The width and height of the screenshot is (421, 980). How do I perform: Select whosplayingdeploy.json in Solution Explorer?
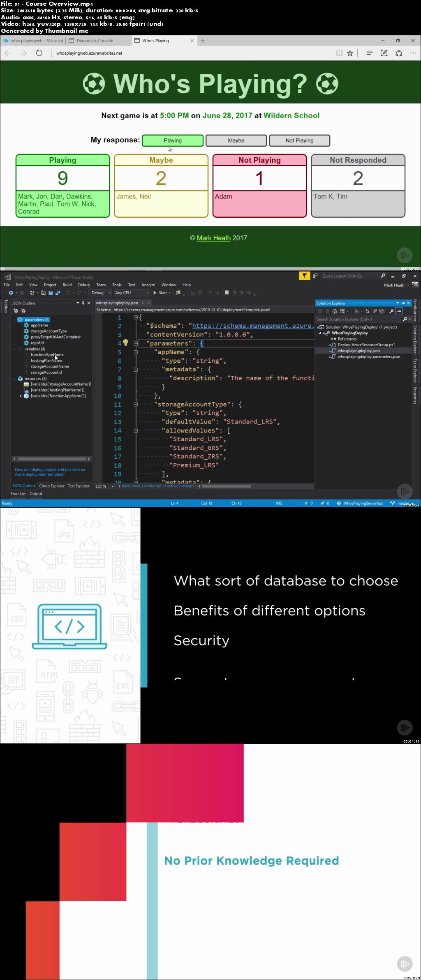point(359,351)
